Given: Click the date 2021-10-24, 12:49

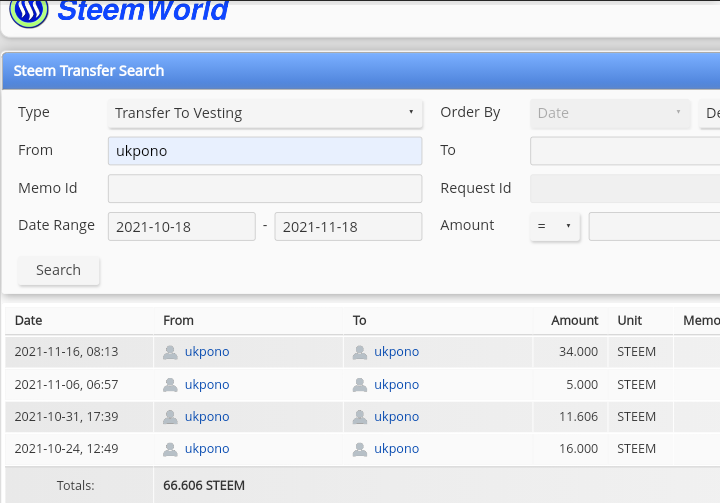Looking at the screenshot, I should (x=67, y=449).
